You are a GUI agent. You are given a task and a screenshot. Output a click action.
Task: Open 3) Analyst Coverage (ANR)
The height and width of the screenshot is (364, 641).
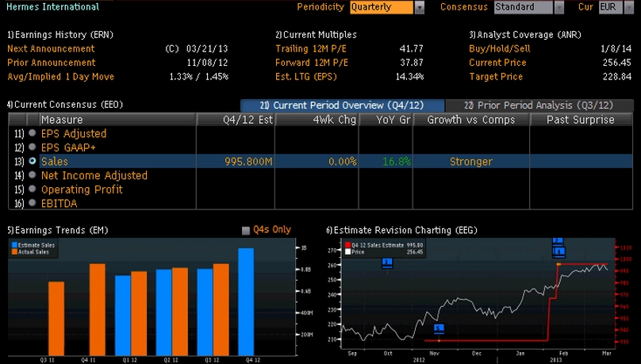(x=525, y=35)
